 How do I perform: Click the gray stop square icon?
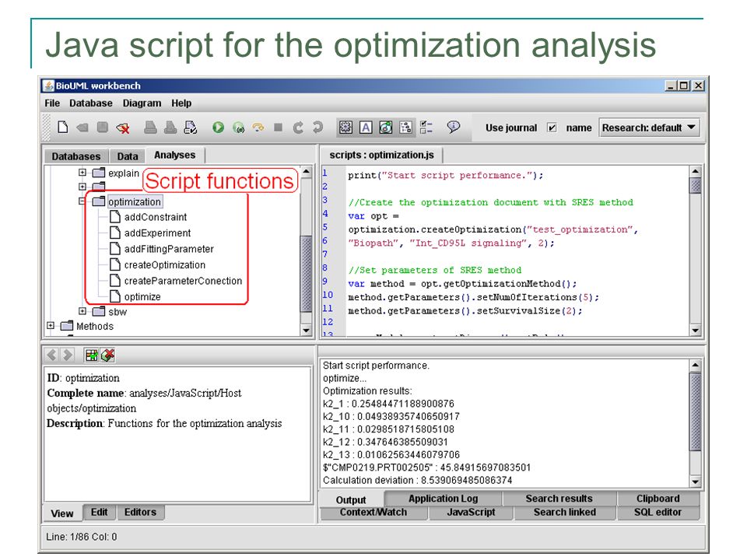pyautogui.click(x=279, y=127)
